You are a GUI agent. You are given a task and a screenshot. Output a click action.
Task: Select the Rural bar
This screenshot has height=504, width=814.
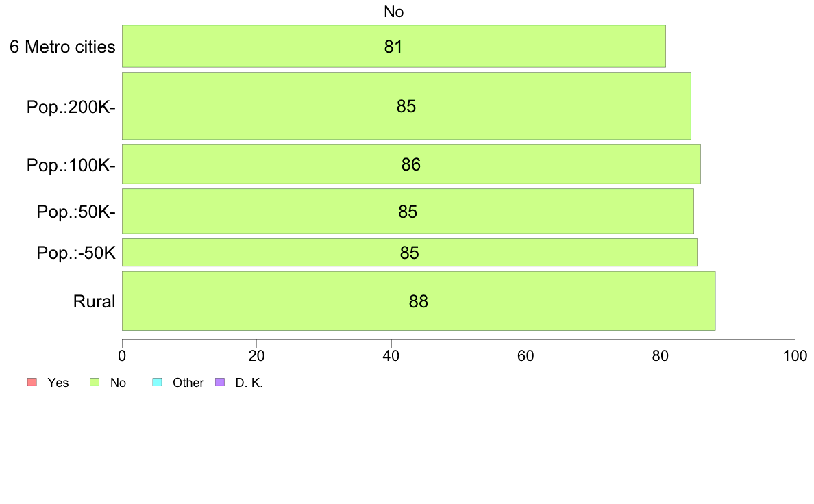(x=419, y=301)
